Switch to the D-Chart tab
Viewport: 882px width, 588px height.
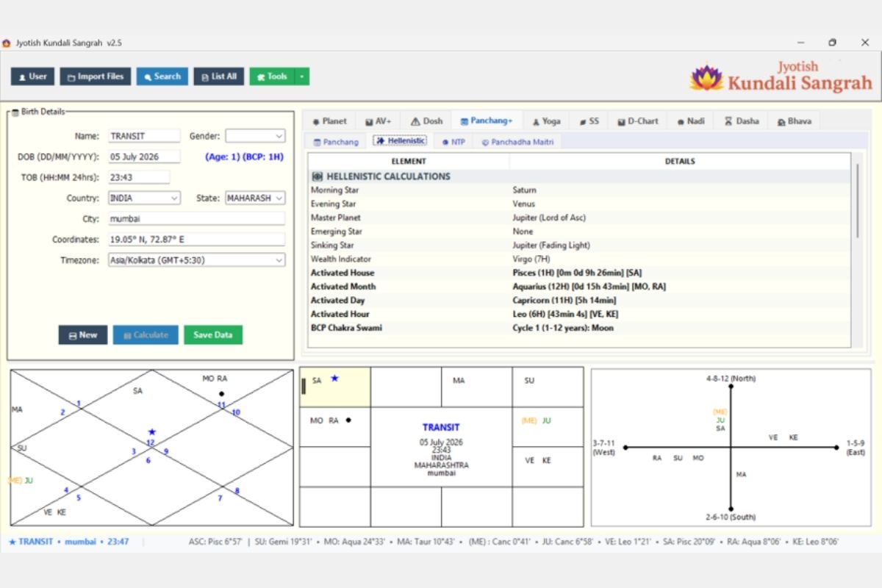(638, 121)
